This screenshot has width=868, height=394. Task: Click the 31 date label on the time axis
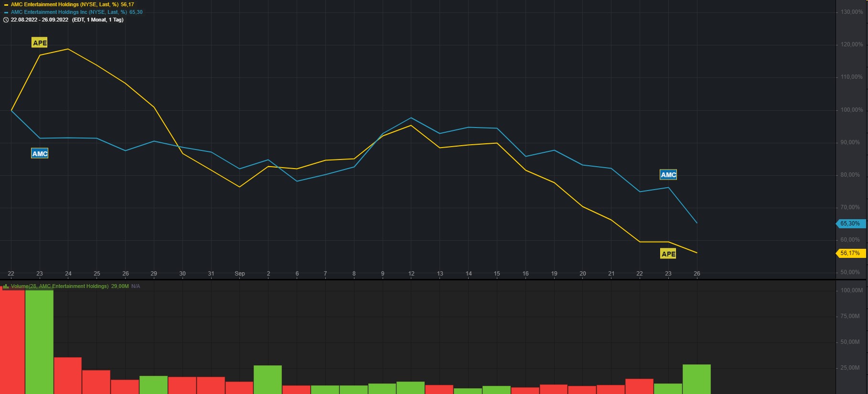click(x=211, y=274)
